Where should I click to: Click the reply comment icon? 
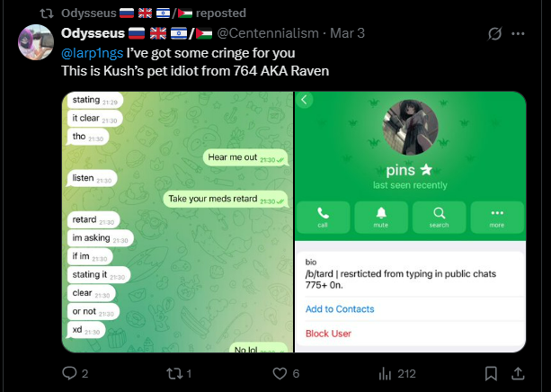click(x=69, y=373)
